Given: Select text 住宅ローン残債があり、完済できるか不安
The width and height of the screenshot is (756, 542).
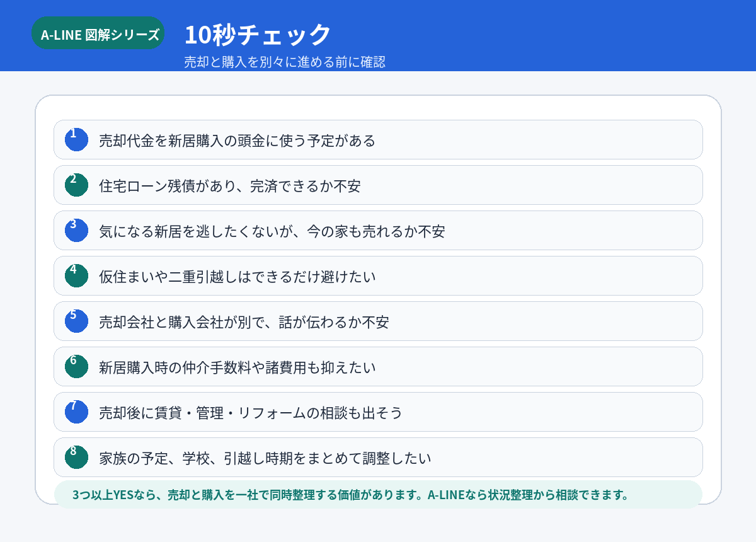Looking at the screenshot, I should (x=230, y=186).
